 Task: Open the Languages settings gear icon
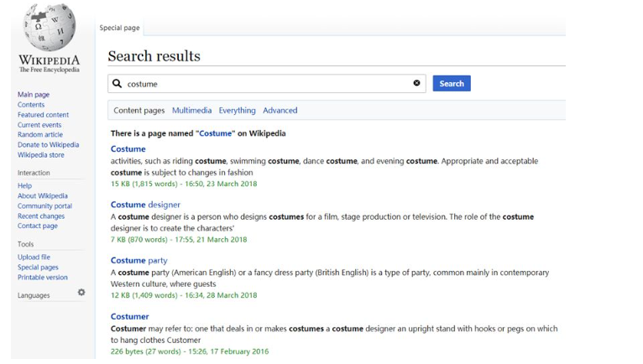tap(81, 292)
